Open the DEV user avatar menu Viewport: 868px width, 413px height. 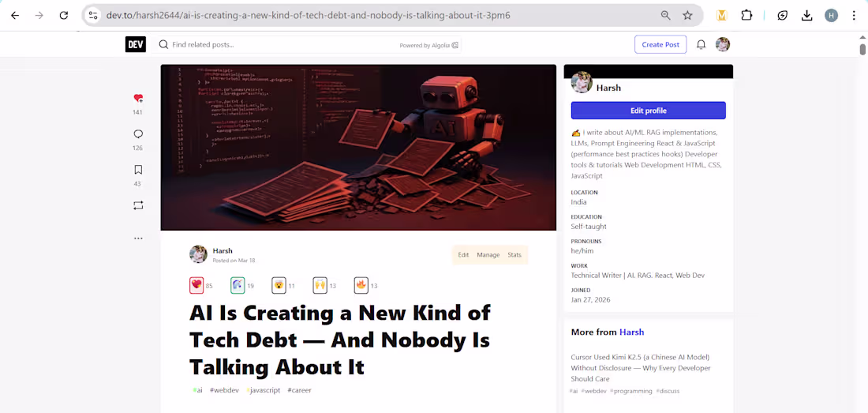tap(722, 44)
